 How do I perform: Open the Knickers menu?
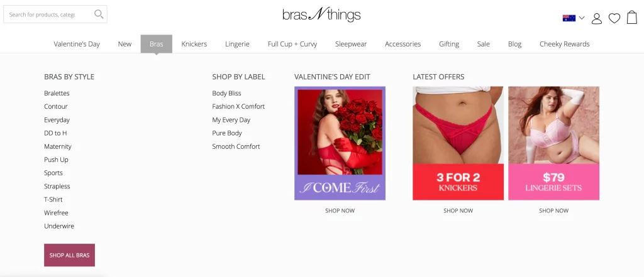pyautogui.click(x=194, y=44)
